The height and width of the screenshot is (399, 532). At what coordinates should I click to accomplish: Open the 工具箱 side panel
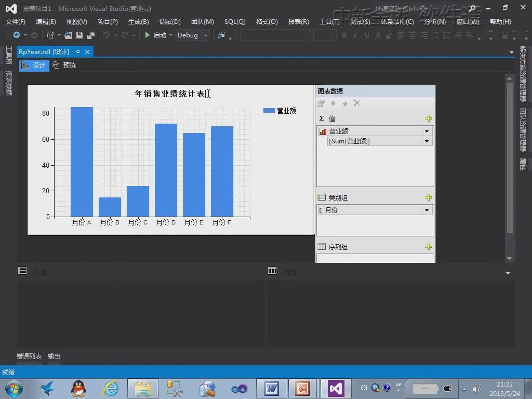coord(9,55)
